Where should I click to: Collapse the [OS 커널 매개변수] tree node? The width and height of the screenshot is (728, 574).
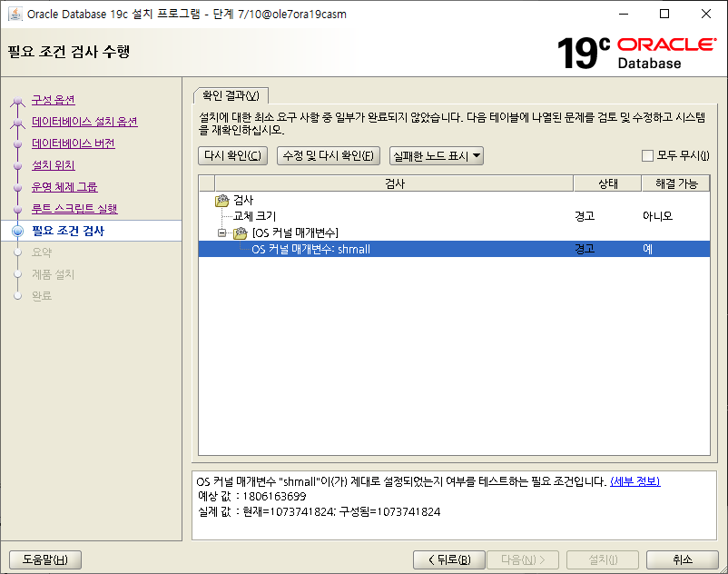click(221, 233)
